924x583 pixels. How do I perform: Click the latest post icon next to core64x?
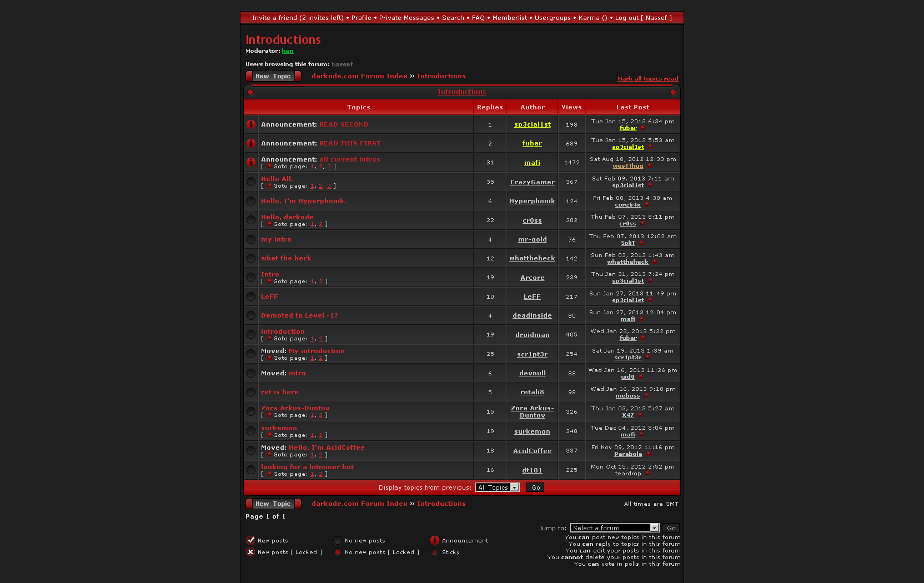(646, 205)
